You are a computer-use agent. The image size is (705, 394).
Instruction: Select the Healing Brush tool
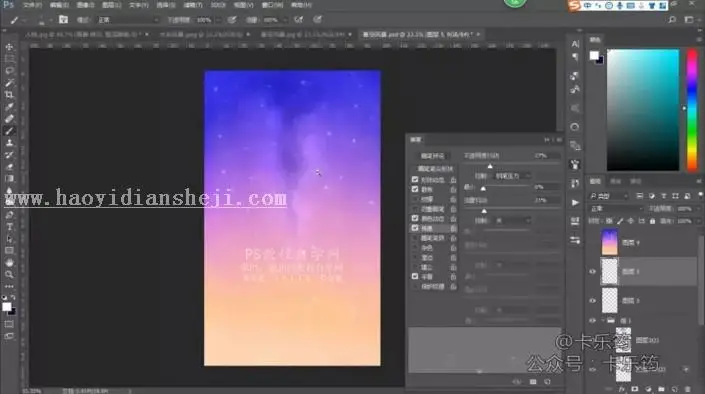(x=9, y=119)
